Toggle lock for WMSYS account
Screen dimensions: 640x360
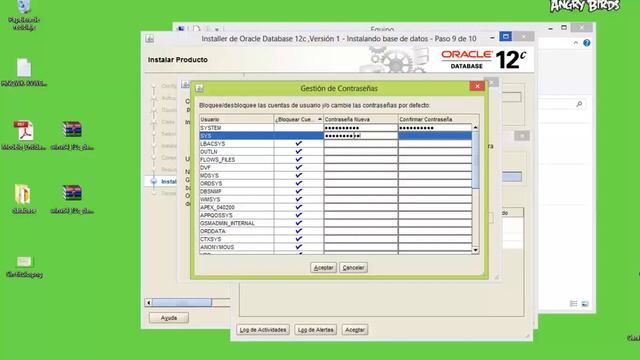[299, 199]
